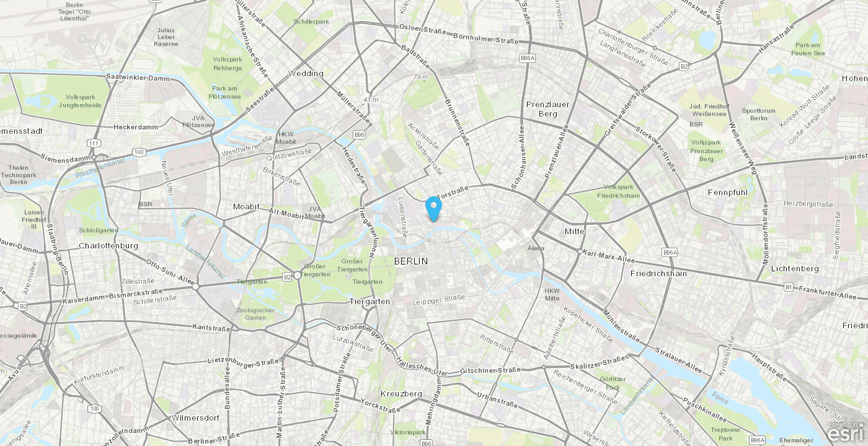The height and width of the screenshot is (446, 868).
Task: Select the B1 route shield on Frankfurter Allee
Action: tap(789, 287)
